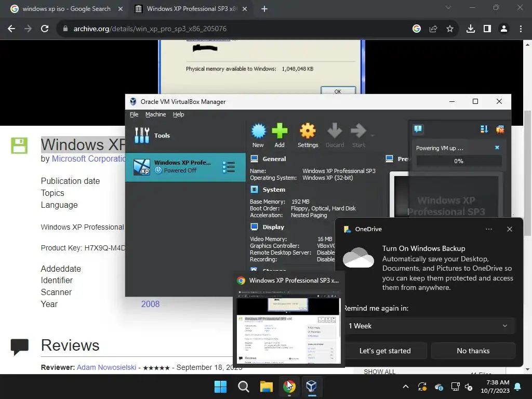The image size is (532, 399).
Task: Show hidden system tray icons
Action: click(405, 387)
